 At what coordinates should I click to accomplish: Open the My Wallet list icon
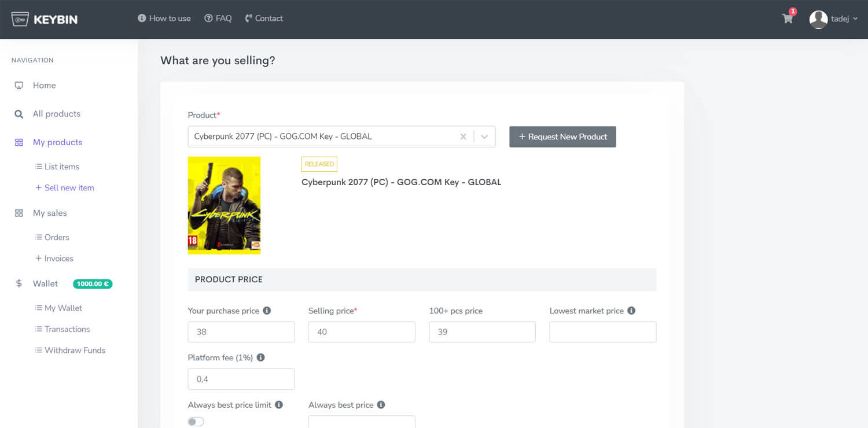[38, 307]
